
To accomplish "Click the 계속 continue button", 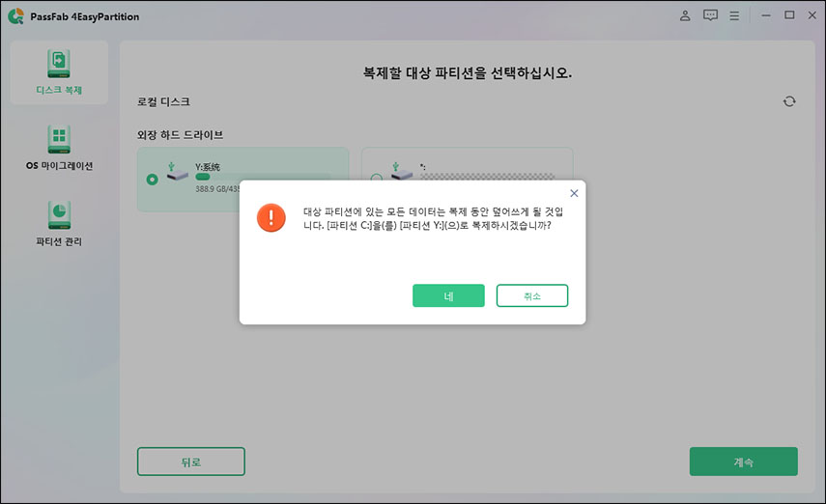I will point(743,462).
